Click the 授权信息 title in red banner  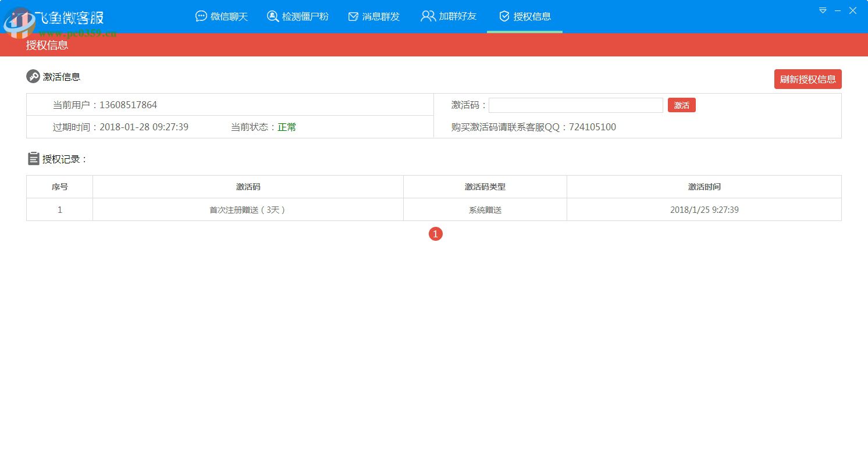(x=47, y=45)
